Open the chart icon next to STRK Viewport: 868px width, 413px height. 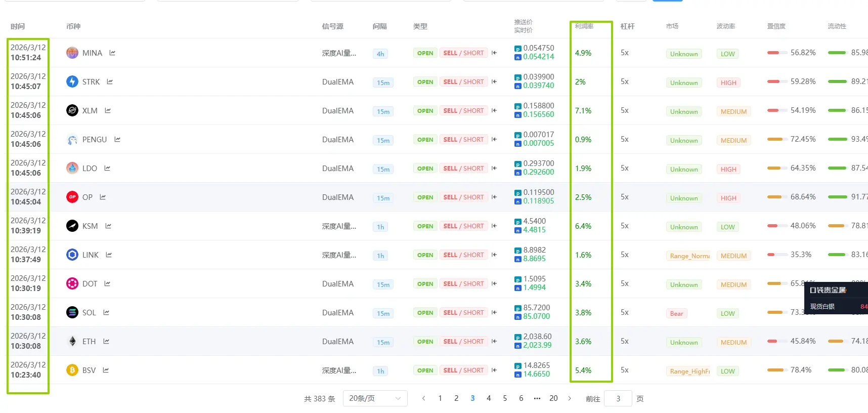[x=110, y=81]
